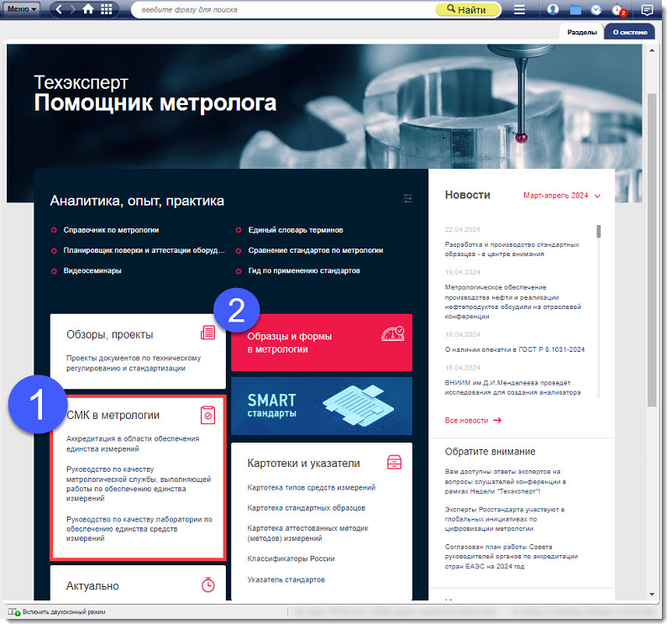Click the page scroll-up arrow
Image resolution: width=672 pixels, height=629 pixels.
[x=652, y=50]
